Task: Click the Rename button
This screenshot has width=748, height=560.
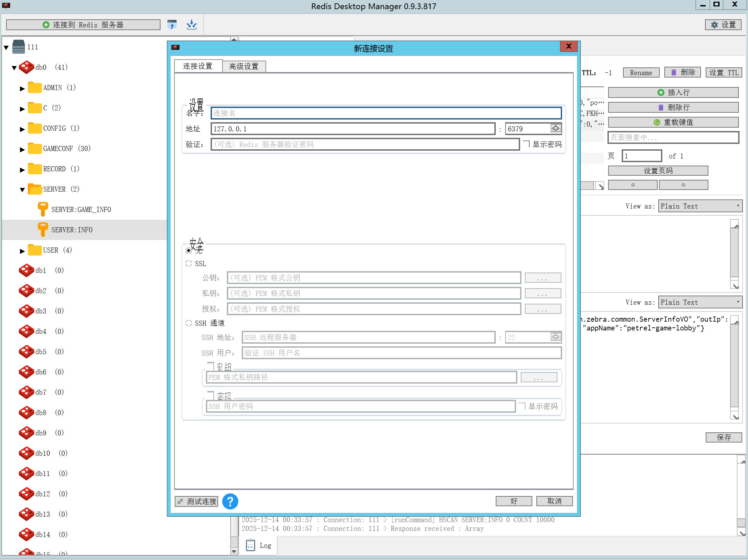Action: 641,72
